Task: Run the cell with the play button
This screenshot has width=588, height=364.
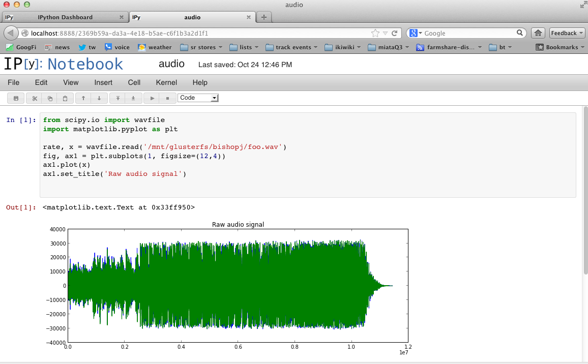Action: pyautogui.click(x=152, y=98)
